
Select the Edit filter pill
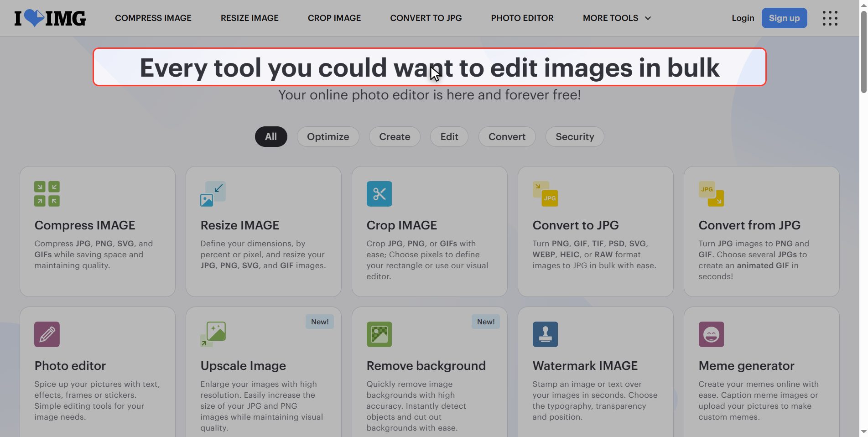(x=449, y=136)
